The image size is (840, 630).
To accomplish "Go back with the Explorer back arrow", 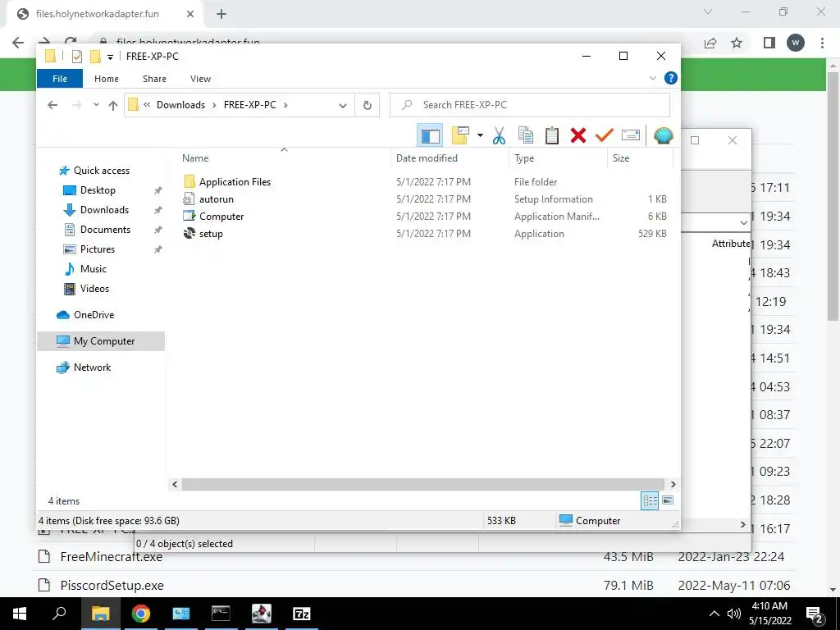I will pyautogui.click(x=52, y=105).
